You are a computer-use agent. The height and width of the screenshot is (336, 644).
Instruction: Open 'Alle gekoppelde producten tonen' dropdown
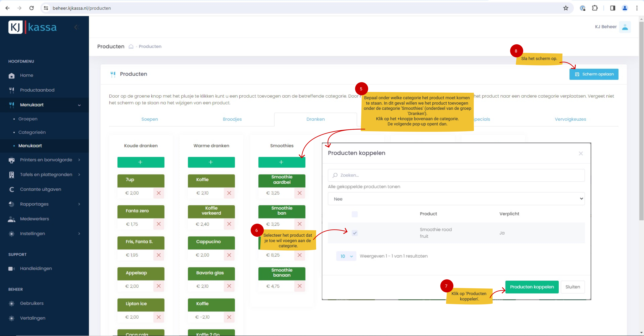pyautogui.click(x=456, y=199)
